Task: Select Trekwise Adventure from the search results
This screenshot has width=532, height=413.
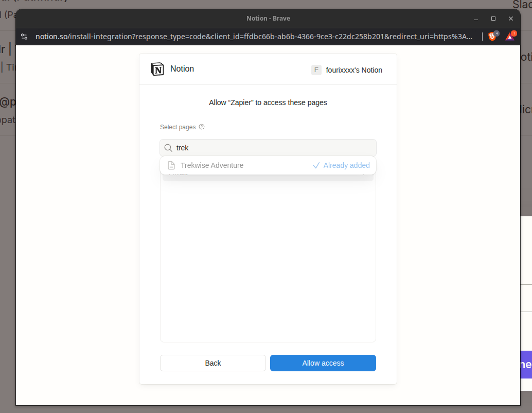Action: (212, 165)
